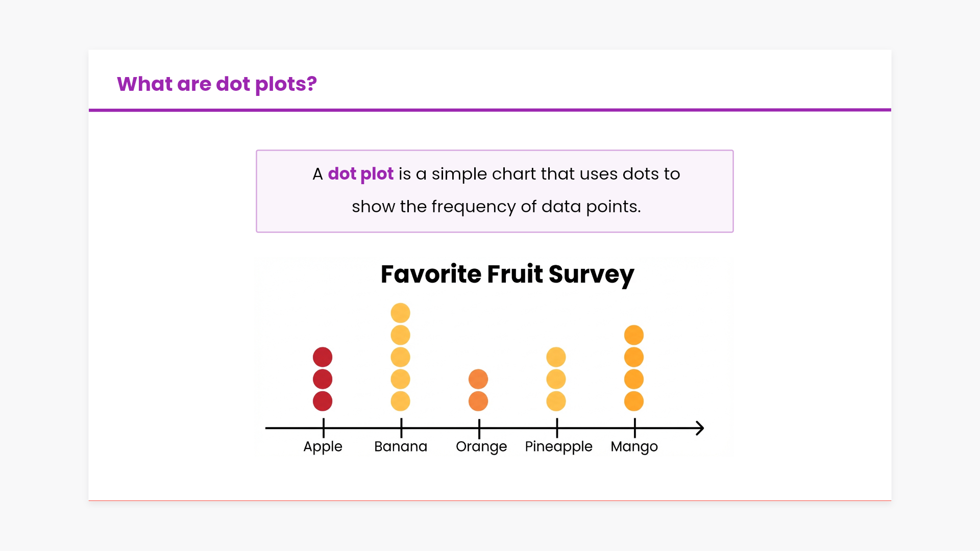This screenshot has height=551, width=980.
Task: Select the purple "dot plot" bold term
Action: tap(360, 174)
